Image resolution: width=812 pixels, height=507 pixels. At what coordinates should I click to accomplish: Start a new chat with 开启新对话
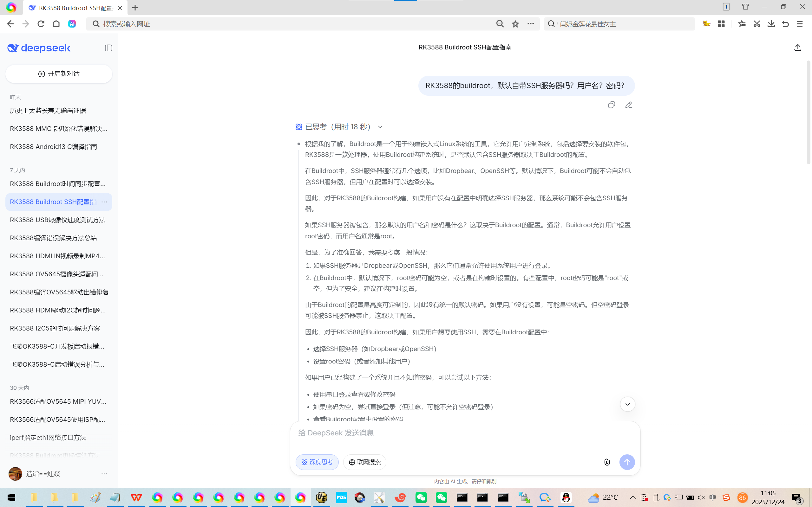click(59, 74)
